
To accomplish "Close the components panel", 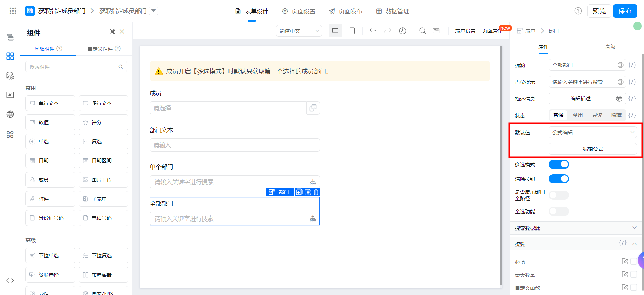I will point(122,32).
